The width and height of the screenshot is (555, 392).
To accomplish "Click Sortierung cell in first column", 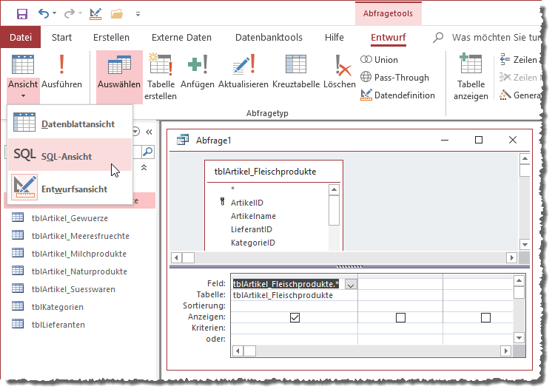I will point(294,305).
